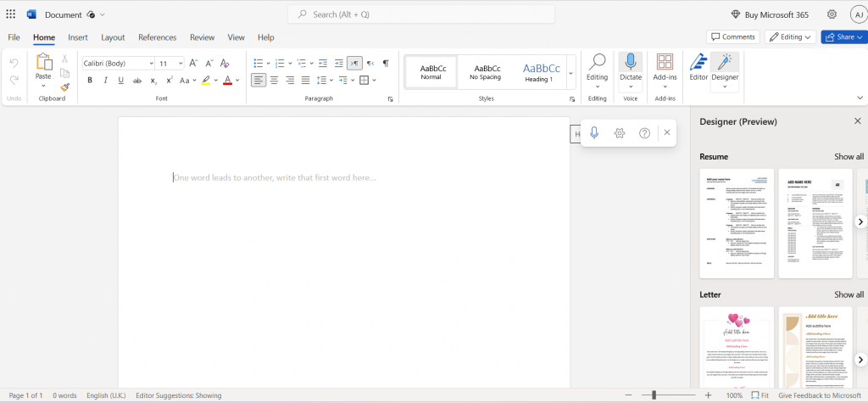868x403 pixels.
Task: Open dictation settings gear in floating toolbar
Action: (x=620, y=133)
